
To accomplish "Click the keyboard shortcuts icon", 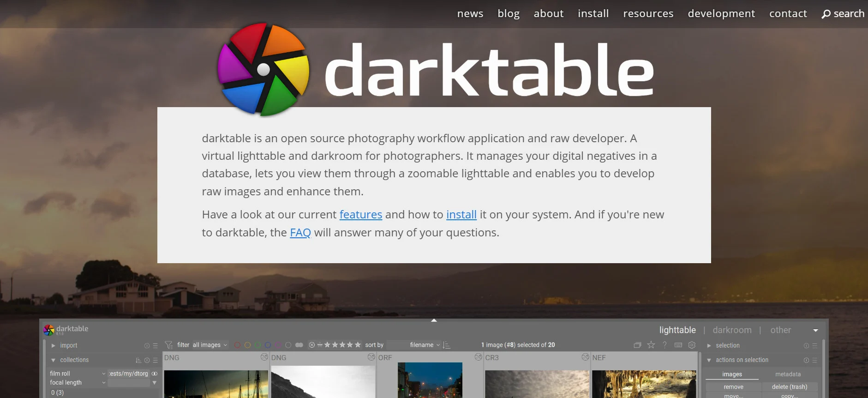I will (x=678, y=345).
